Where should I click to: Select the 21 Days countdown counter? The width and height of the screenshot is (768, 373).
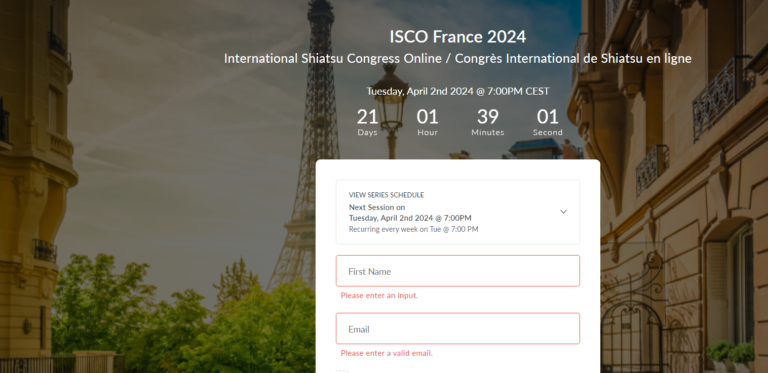[x=367, y=122]
